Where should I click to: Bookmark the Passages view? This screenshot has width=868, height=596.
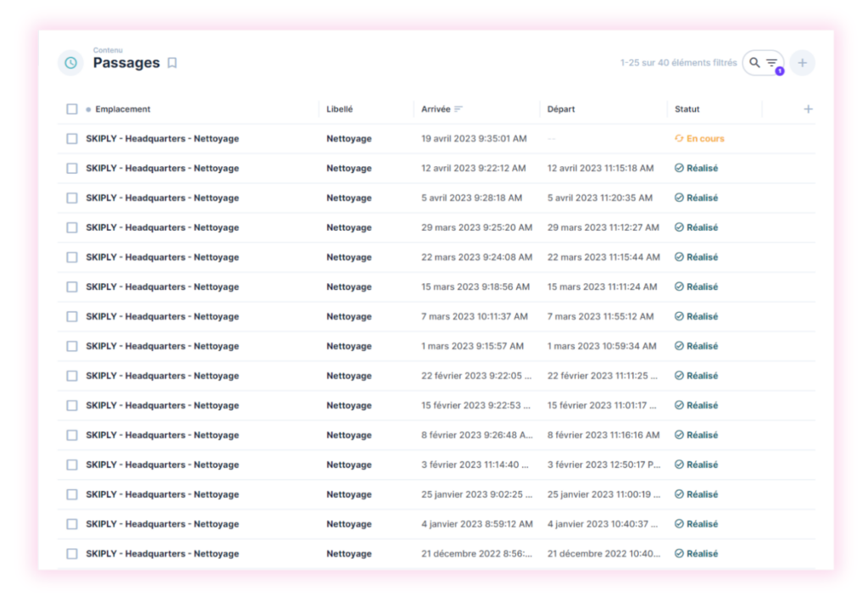172,63
